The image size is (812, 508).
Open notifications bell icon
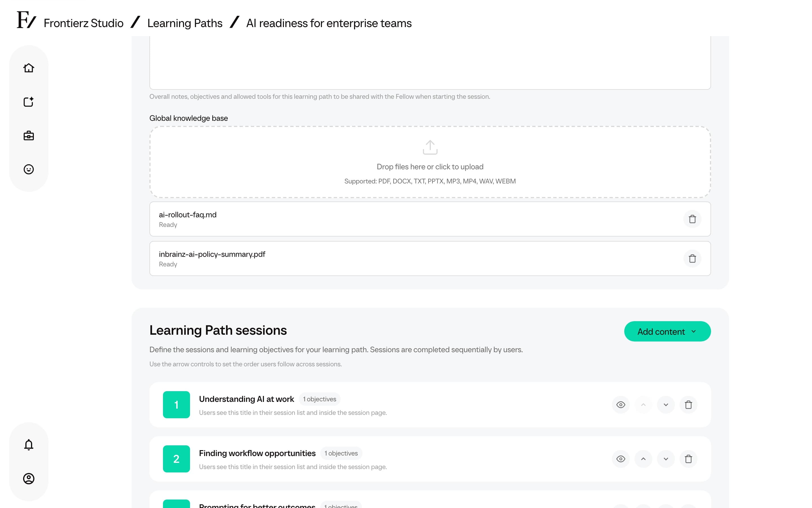pyautogui.click(x=28, y=444)
